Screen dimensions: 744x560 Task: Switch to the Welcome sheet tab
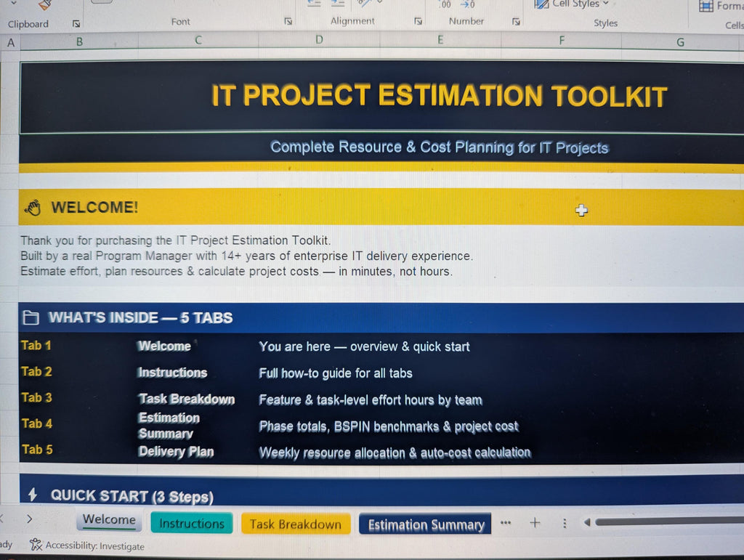pos(109,520)
